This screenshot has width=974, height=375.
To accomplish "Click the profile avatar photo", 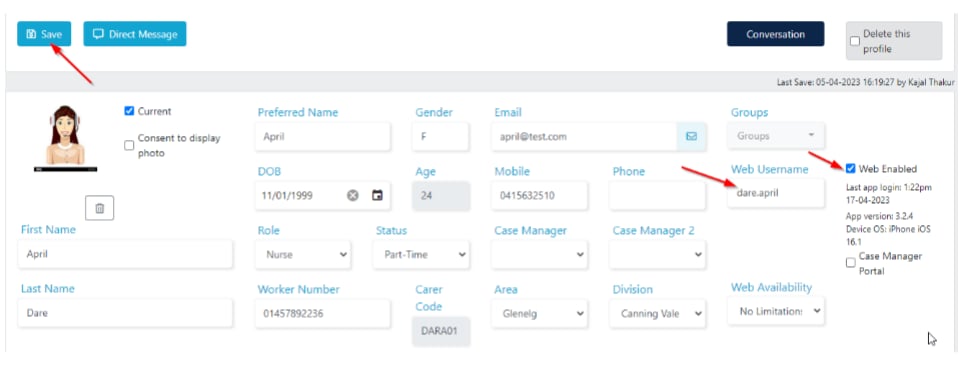I will pos(65,138).
